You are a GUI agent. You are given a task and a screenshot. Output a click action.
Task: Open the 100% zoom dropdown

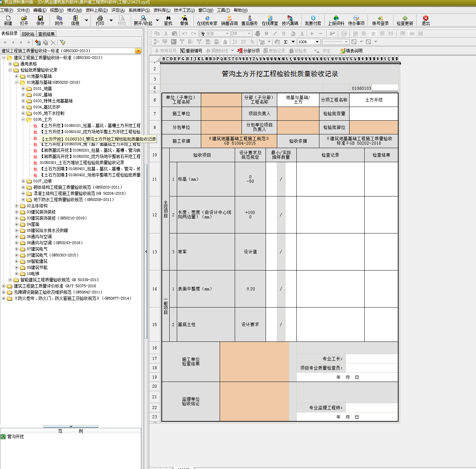317,42
